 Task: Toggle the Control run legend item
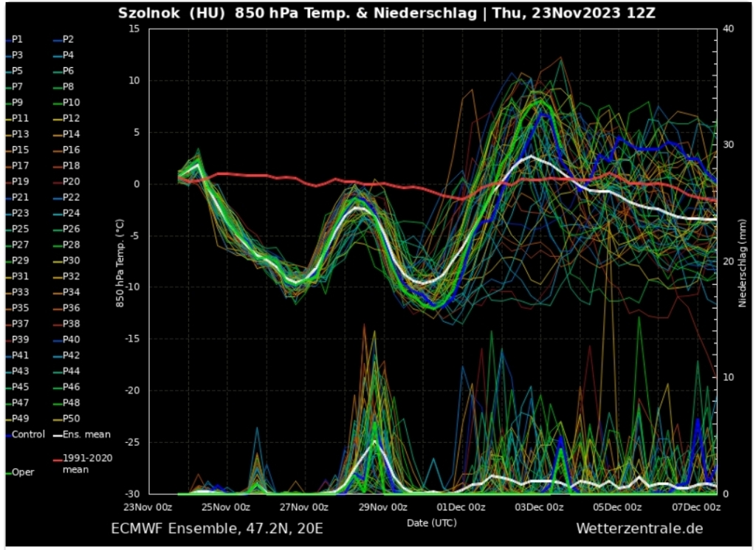(28, 434)
